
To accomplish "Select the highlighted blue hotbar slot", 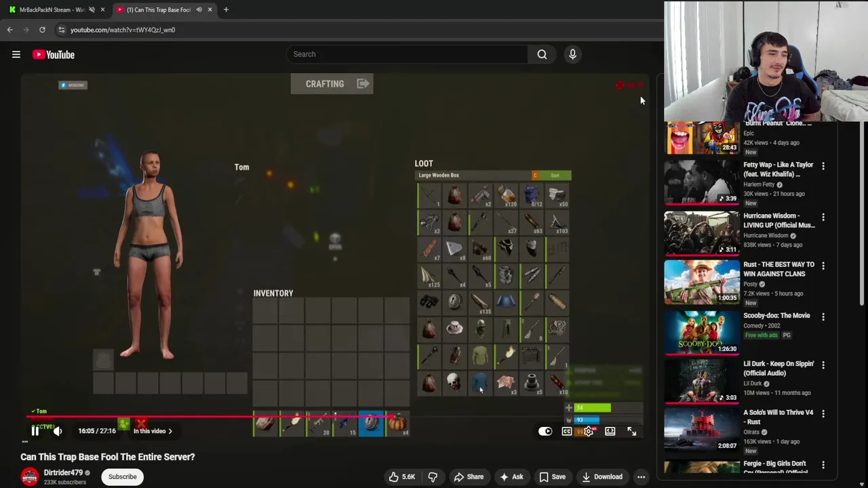I will coord(371,424).
